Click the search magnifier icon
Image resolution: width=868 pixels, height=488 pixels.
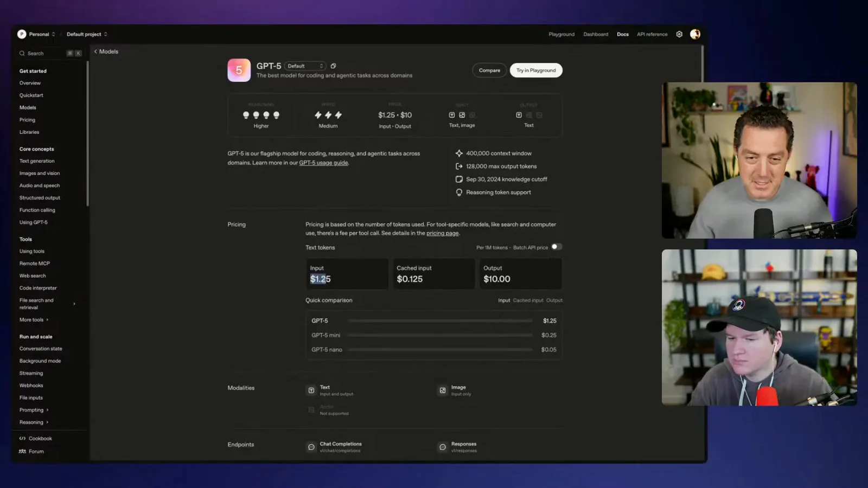[22, 53]
